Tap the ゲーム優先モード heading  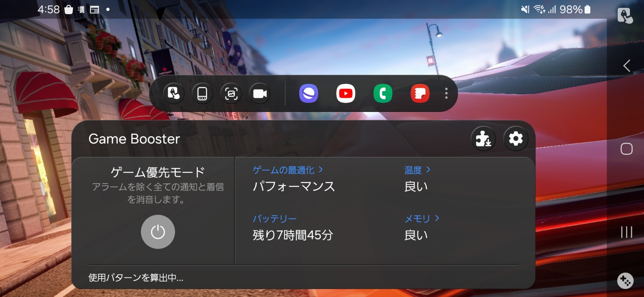(158, 172)
